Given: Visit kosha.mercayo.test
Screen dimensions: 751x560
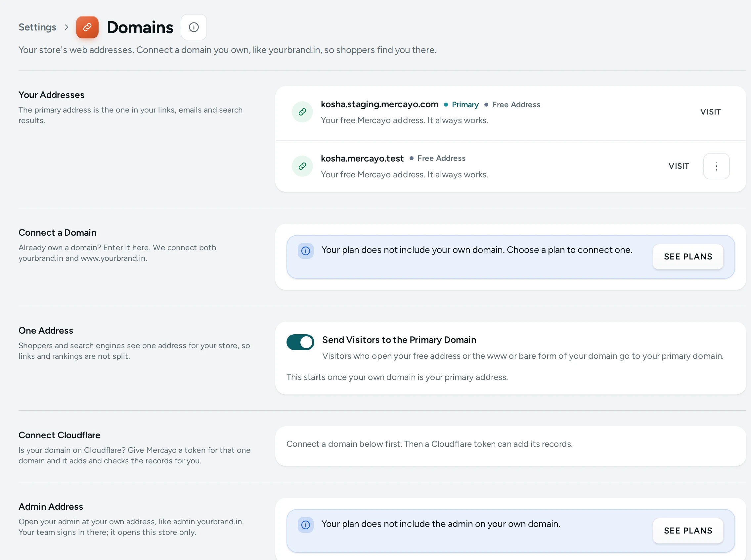Looking at the screenshot, I should click(679, 166).
